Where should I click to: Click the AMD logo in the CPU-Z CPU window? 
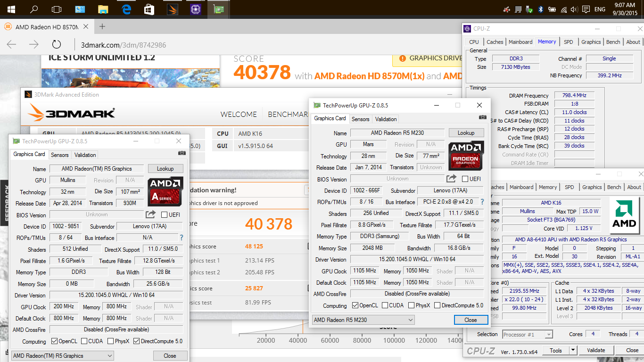(624, 216)
